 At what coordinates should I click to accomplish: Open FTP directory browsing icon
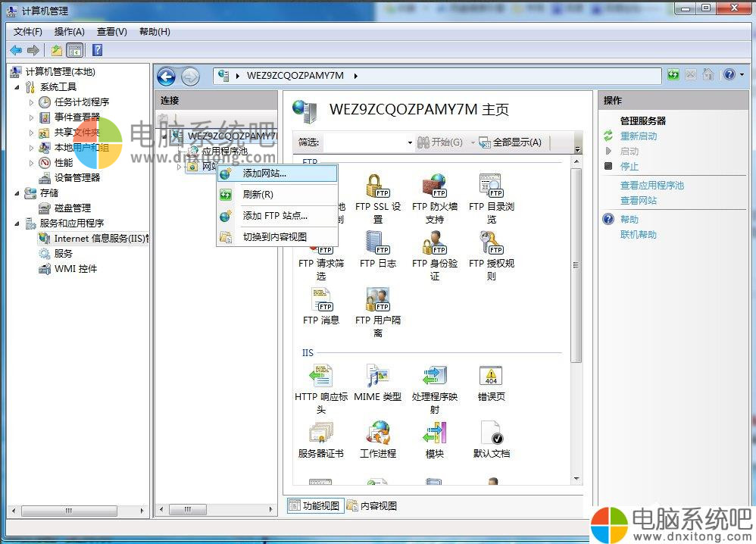pos(492,186)
